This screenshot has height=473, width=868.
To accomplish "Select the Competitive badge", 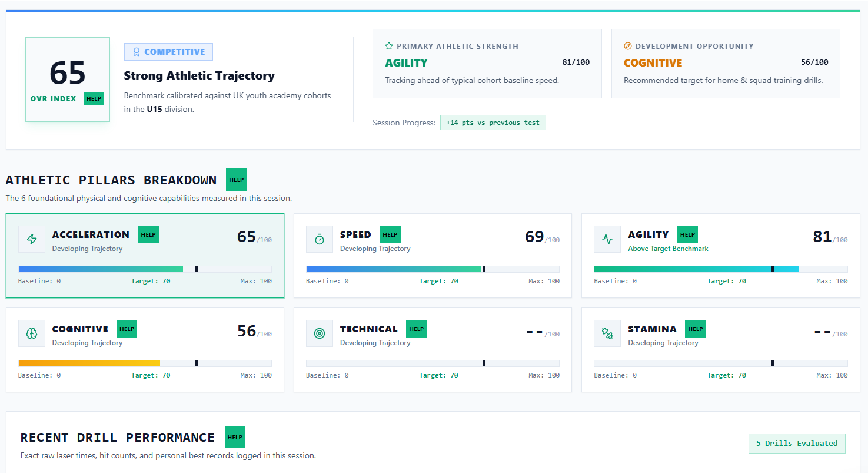I will point(168,52).
